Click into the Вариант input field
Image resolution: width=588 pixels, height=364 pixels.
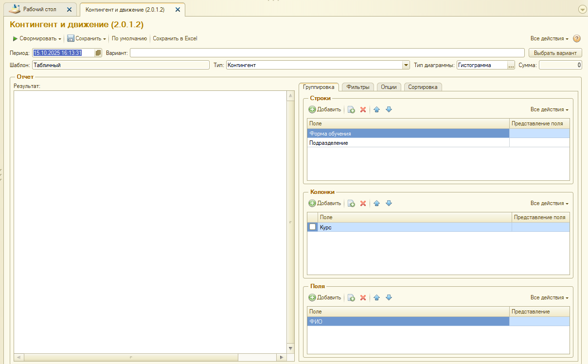327,53
